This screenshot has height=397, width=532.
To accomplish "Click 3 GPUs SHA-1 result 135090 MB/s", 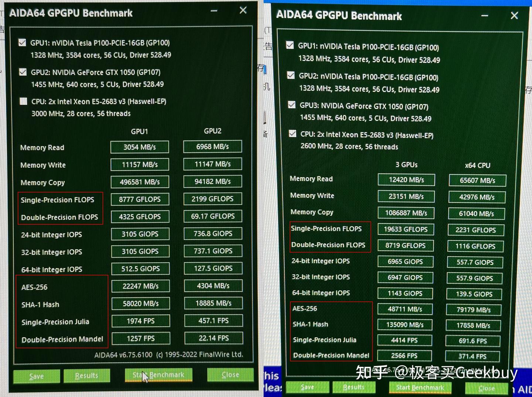I will tap(405, 325).
